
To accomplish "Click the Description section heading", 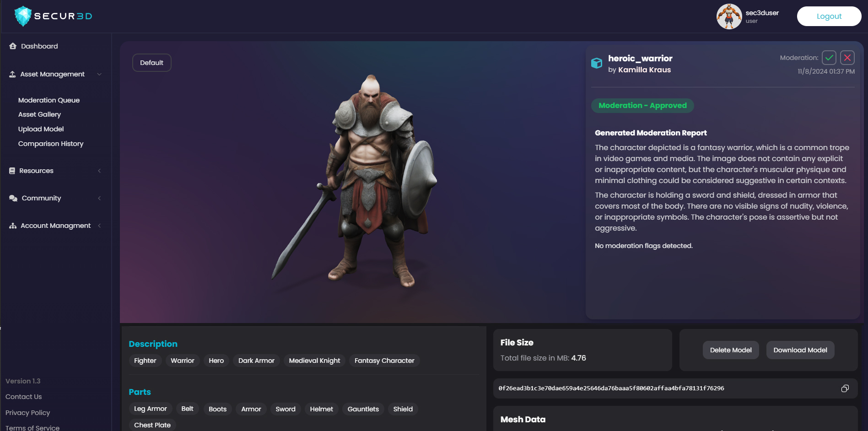I will coord(153,344).
